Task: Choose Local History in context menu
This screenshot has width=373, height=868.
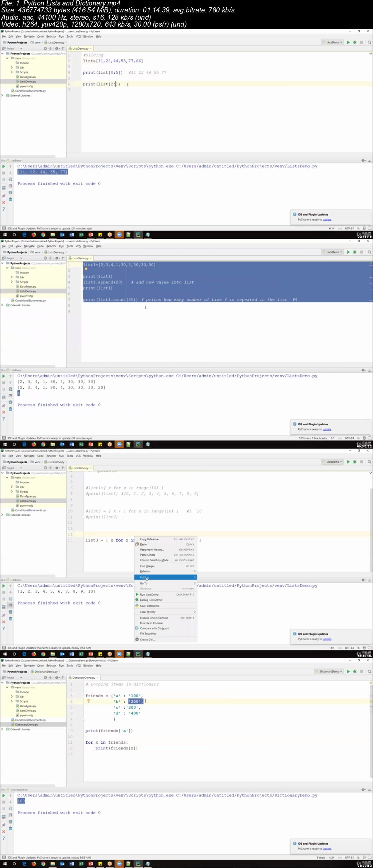Action: pos(166,612)
